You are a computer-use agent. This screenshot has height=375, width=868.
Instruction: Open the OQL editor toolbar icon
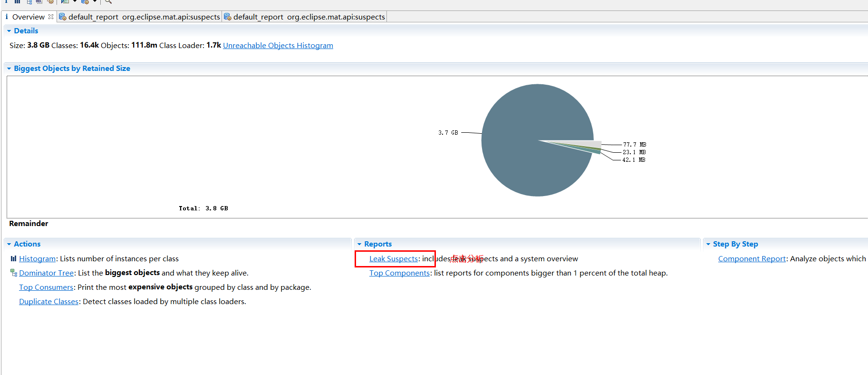coord(39,1)
